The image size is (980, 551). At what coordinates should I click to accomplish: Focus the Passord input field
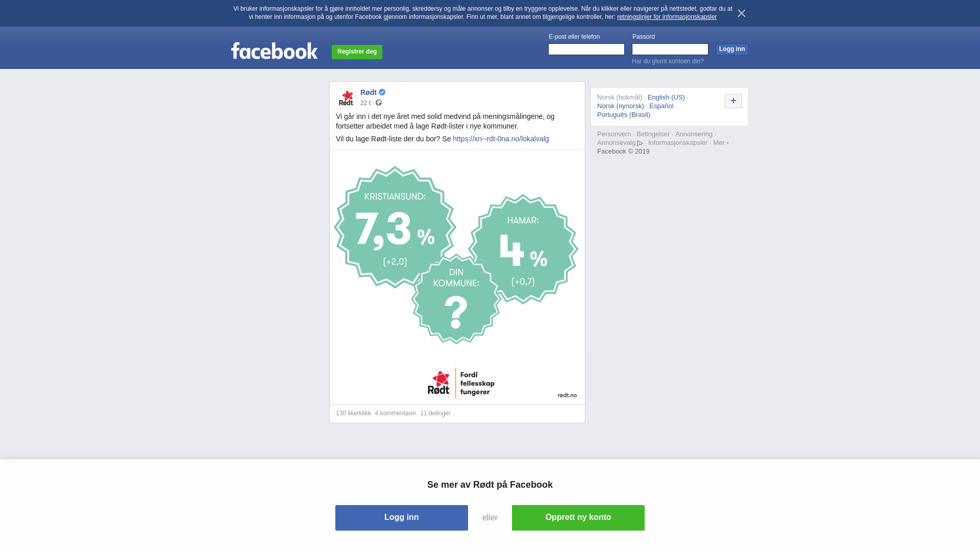click(670, 49)
